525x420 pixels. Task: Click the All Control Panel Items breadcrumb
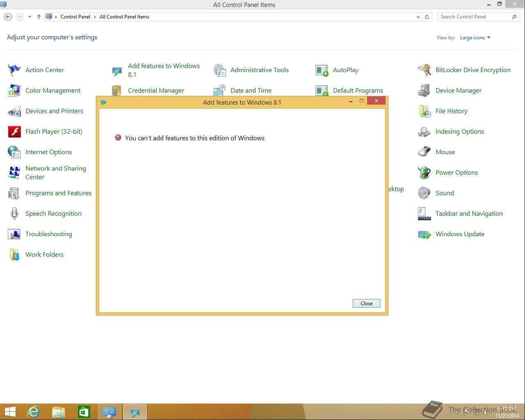coord(124,17)
